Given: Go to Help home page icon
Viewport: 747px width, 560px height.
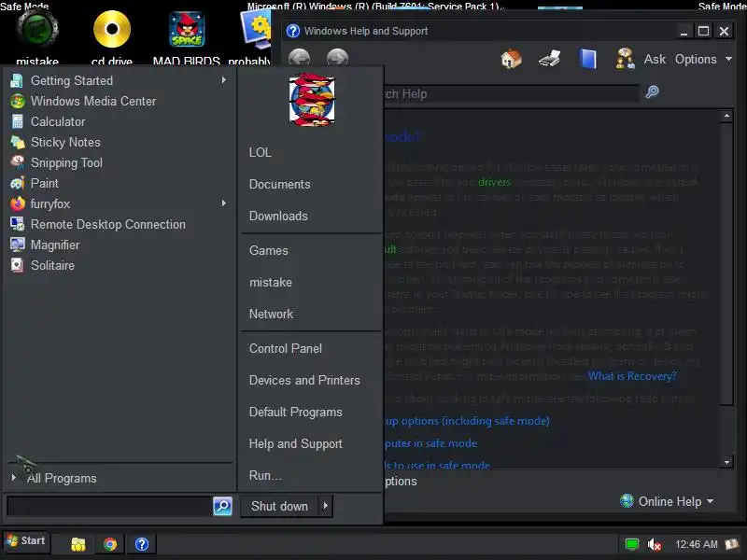Looking at the screenshot, I should [x=511, y=59].
